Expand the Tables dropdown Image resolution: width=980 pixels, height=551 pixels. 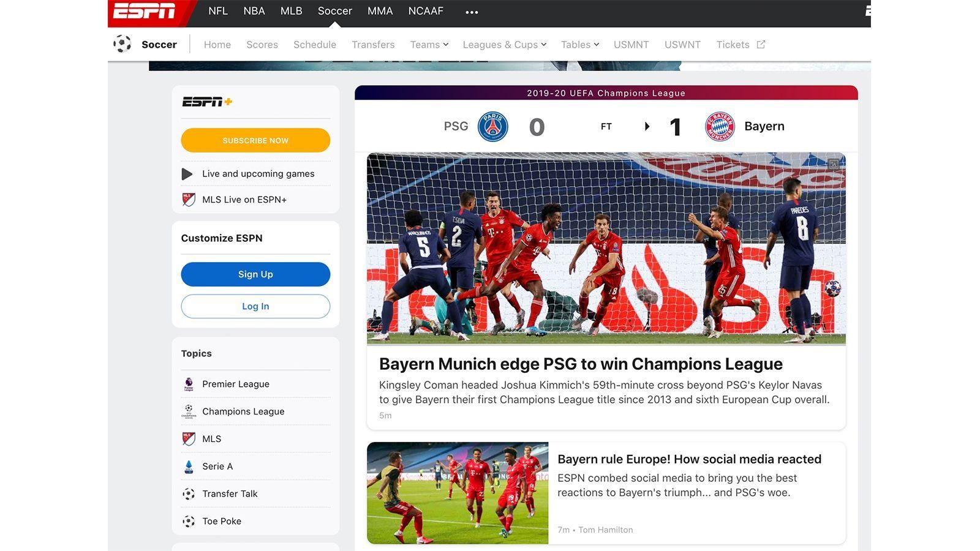tap(580, 45)
